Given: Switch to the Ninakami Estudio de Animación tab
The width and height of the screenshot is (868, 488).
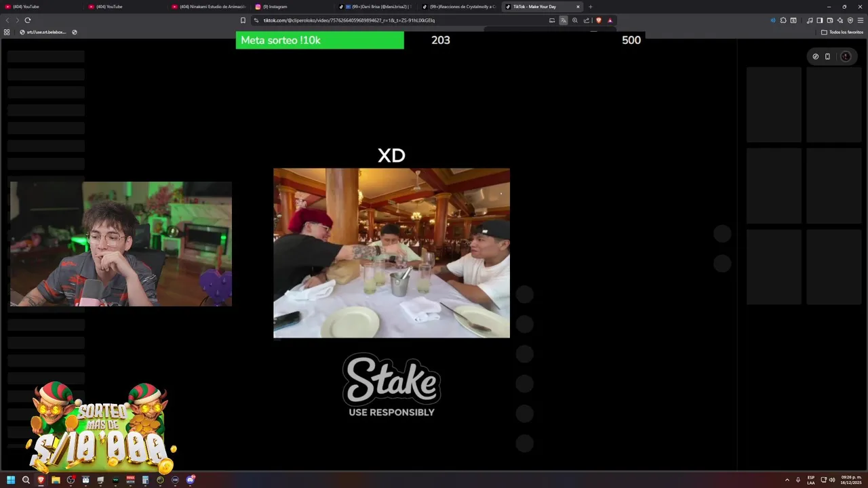Looking at the screenshot, I should [208, 7].
